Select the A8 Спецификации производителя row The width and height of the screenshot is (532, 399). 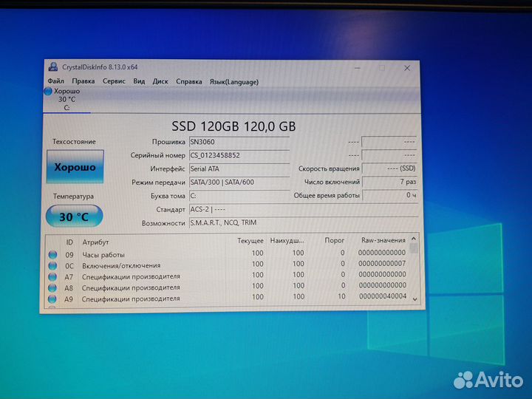(x=228, y=287)
